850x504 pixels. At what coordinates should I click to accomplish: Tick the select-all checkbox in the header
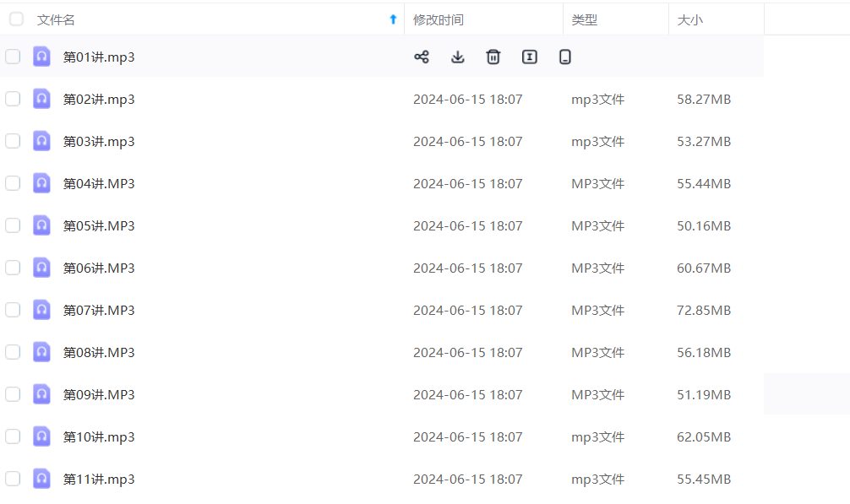(x=16, y=19)
